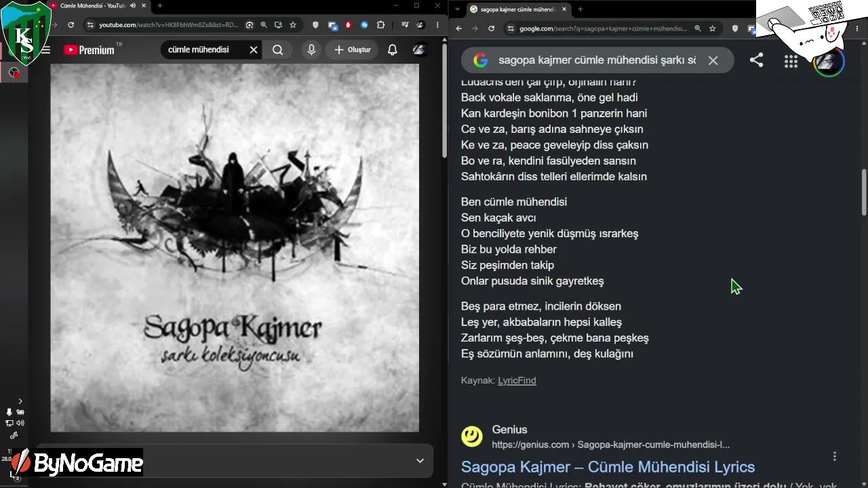Bookmark the Google search page

click(713, 28)
